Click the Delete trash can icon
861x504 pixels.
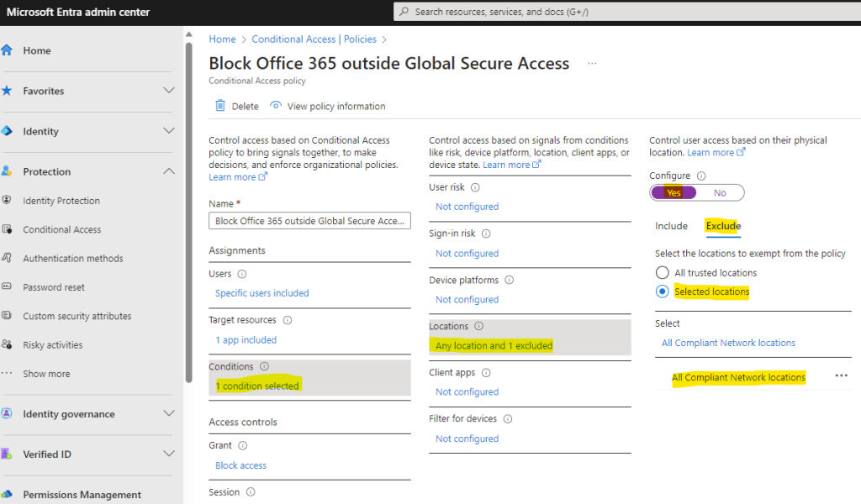[x=219, y=105]
